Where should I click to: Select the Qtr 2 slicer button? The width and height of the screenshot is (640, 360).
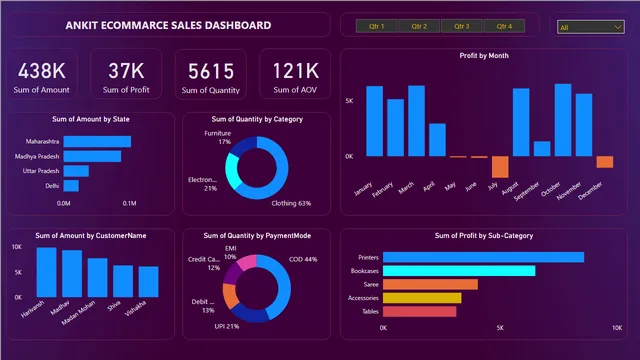(x=419, y=26)
